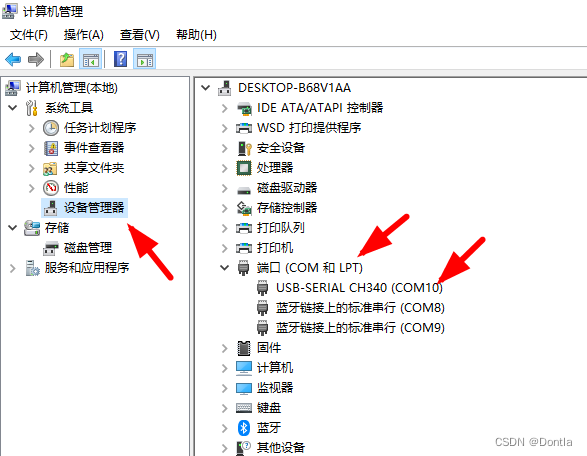Click the Forward arrow toolbar icon
This screenshot has height=456, width=587.
(36, 59)
